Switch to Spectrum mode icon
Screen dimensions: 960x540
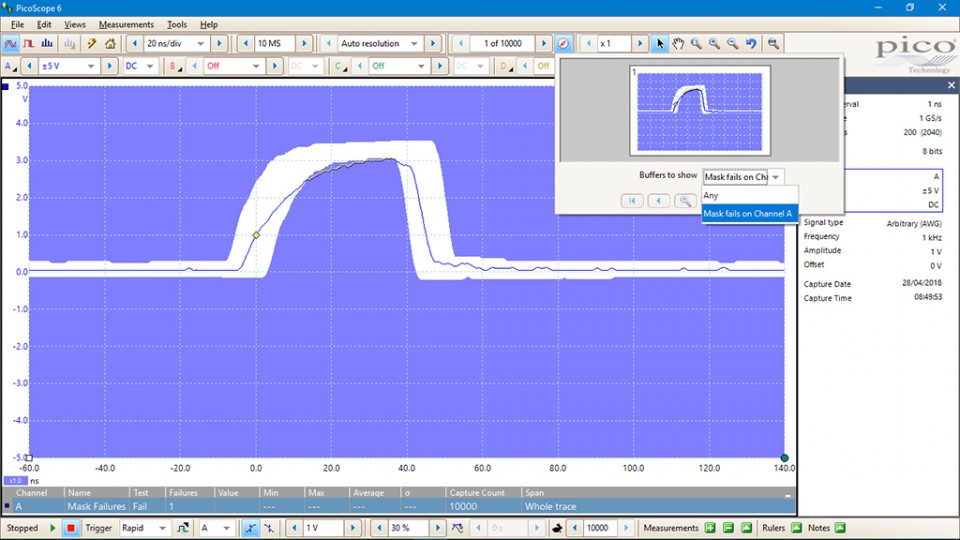click(x=49, y=44)
